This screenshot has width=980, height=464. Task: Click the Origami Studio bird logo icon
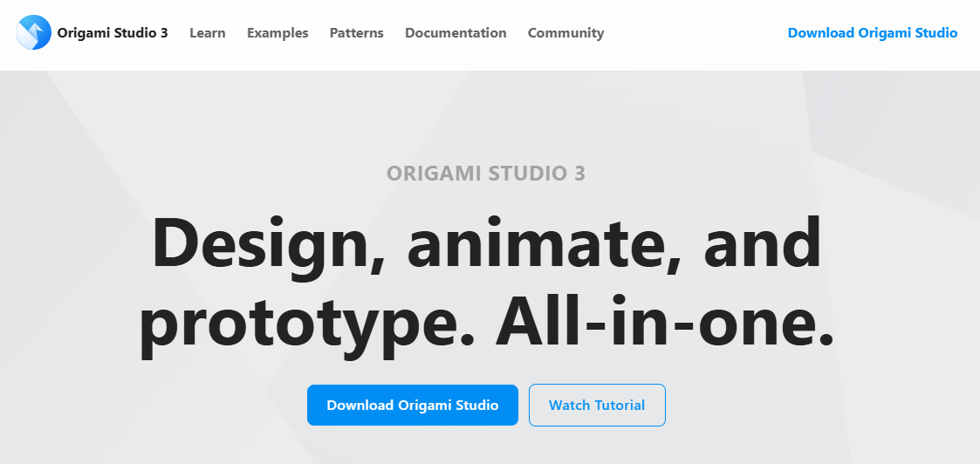(x=33, y=32)
